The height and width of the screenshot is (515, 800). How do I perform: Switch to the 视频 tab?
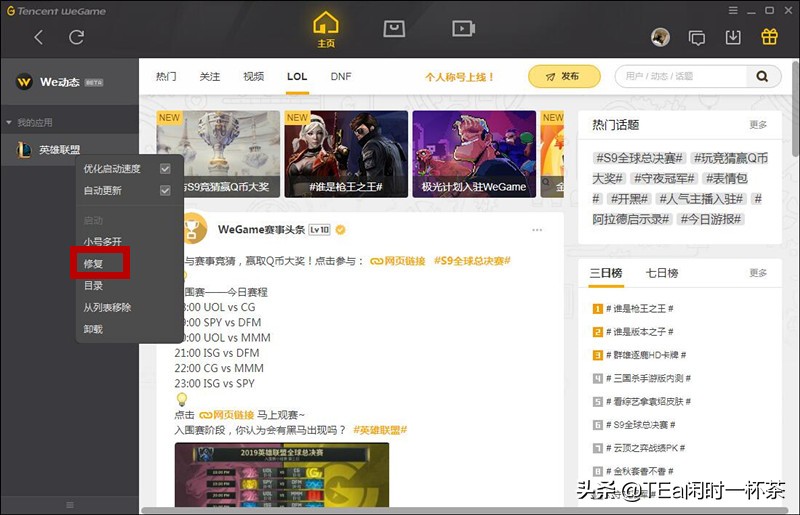pyautogui.click(x=254, y=77)
